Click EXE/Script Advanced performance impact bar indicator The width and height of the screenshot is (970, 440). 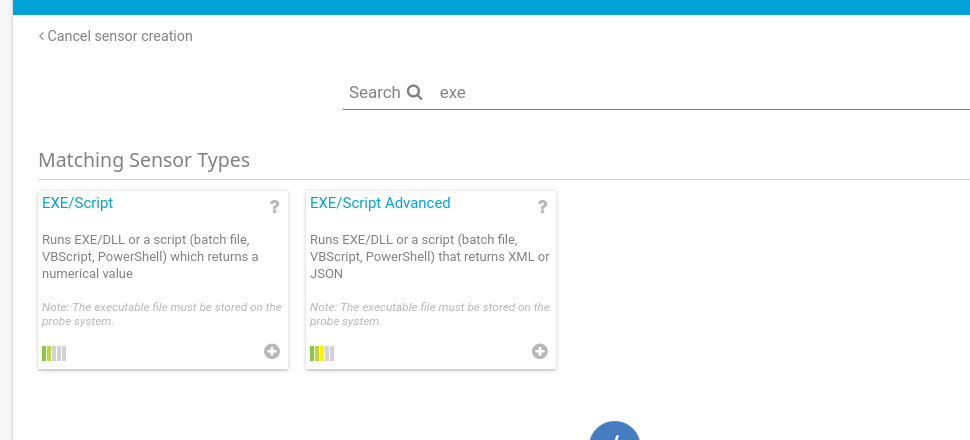tap(322, 353)
